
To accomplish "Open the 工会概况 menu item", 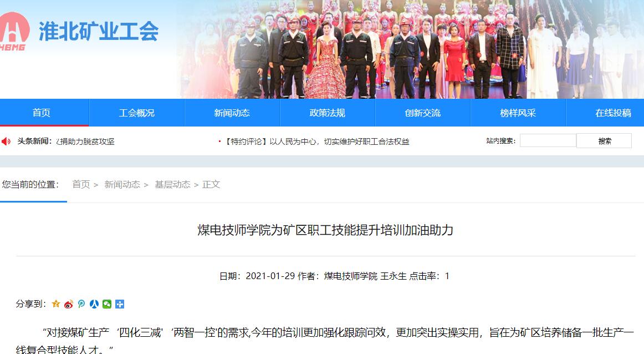I will (x=137, y=113).
